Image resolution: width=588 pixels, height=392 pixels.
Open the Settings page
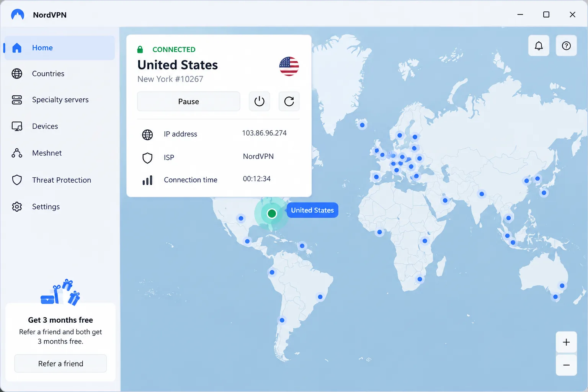click(60, 207)
